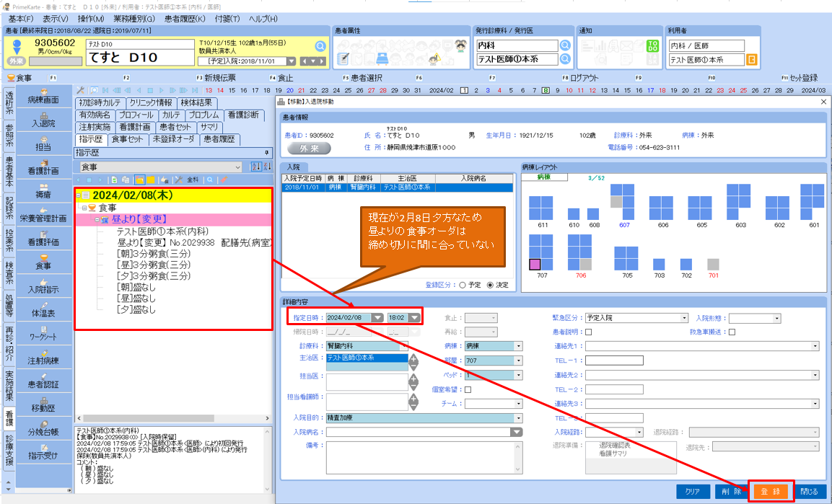Image resolution: width=832 pixels, height=504 pixels.
Task: Click descending sort icon in 指示歴 panel
Action: pos(267,167)
